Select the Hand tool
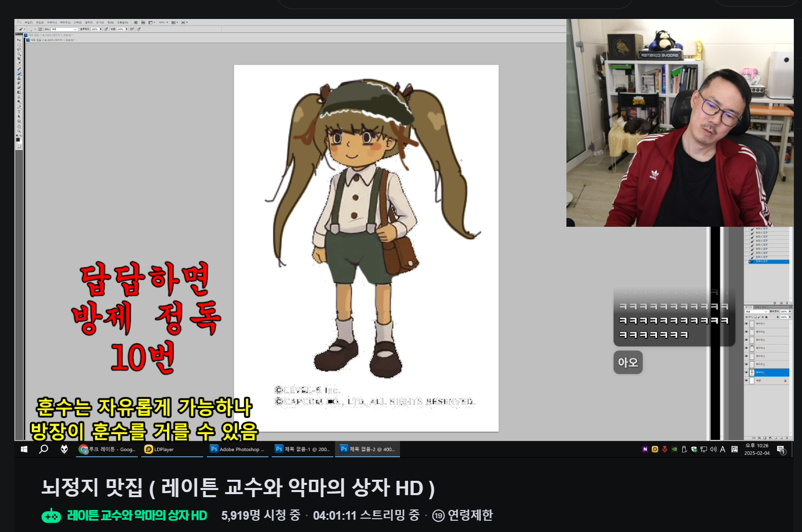The image size is (802, 532). click(19, 126)
